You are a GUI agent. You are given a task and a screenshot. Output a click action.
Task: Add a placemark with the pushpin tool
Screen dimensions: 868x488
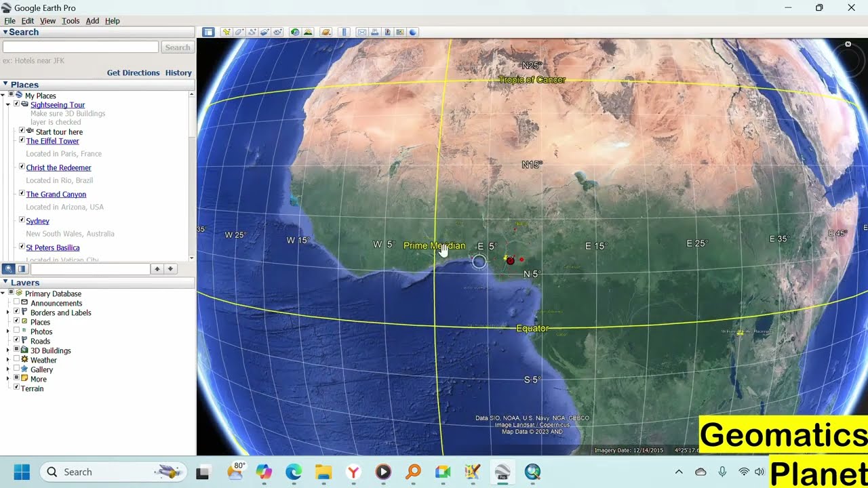pos(226,32)
